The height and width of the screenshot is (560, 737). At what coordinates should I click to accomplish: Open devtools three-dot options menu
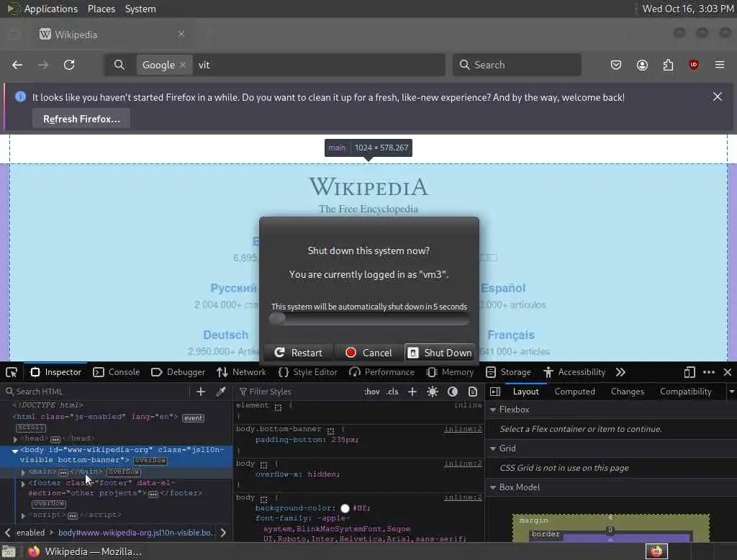click(709, 372)
